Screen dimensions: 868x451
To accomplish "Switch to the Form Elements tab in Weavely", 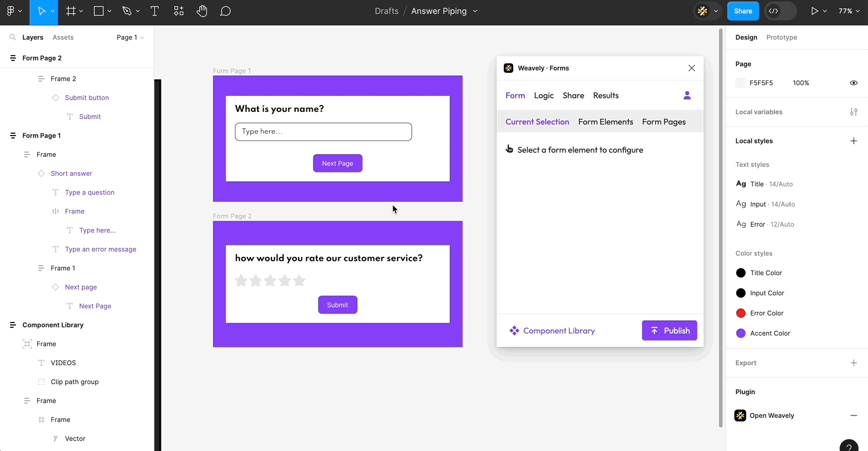I will (x=605, y=121).
